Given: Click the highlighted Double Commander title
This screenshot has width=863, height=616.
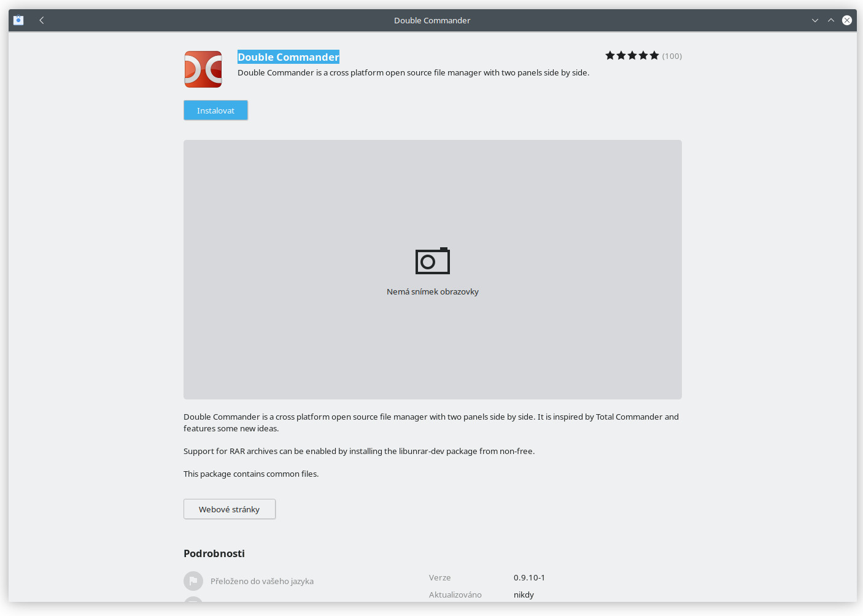Looking at the screenshot, I should click(288, 57).
